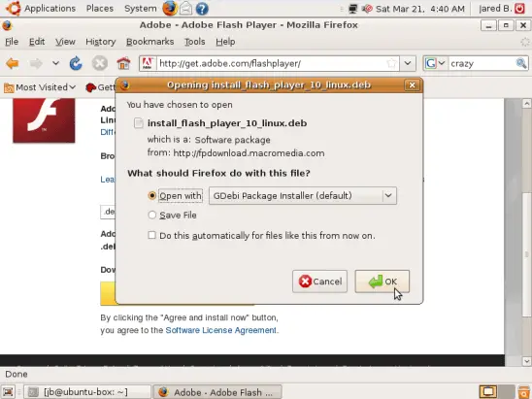Open the mail icon in the top panel
532x399 pixels.
(x=185, y=9)
